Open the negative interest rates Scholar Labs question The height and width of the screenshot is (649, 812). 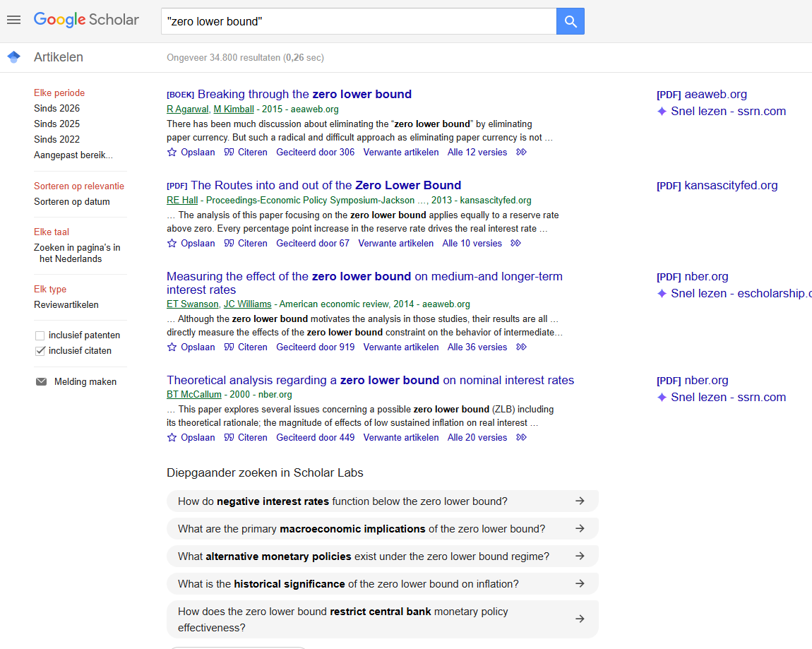tap(382, 501)
